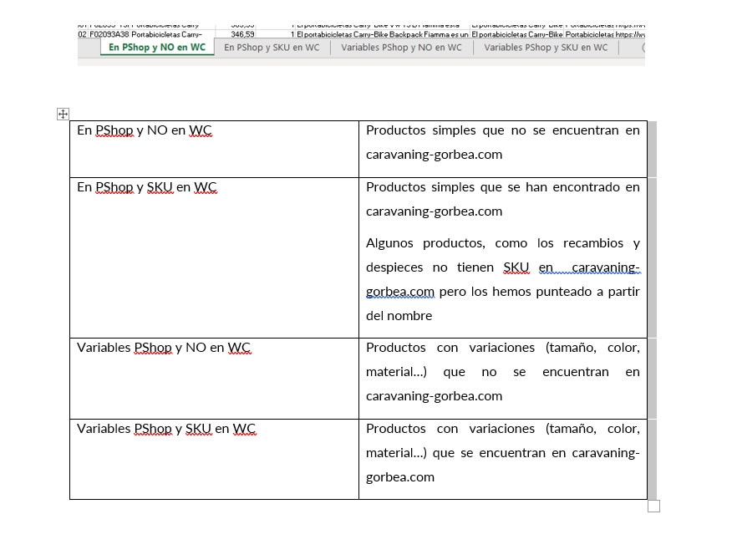Viewport: 732px width, 560px height.
Task: Select 'Variables PShop y NO en WC' sheet tab
Action: click(401, 47)
